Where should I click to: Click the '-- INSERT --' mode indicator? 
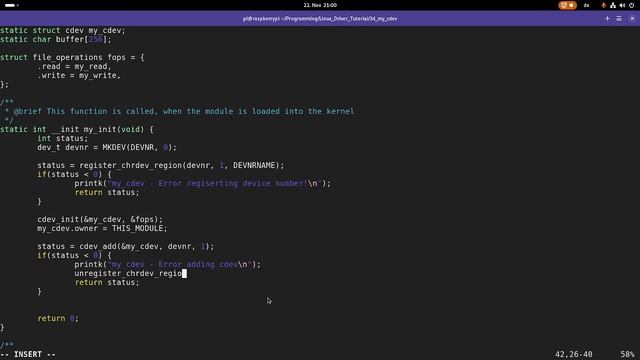(x=28, y=354)
